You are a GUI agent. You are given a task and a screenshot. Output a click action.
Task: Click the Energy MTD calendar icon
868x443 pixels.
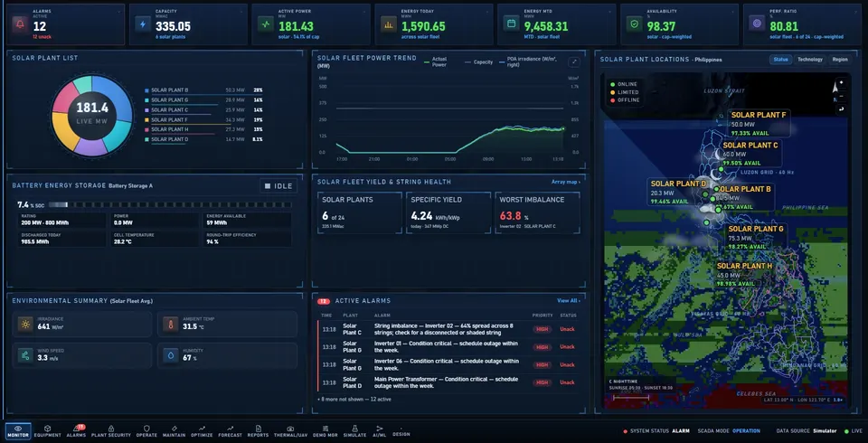(x=512, y=24)
